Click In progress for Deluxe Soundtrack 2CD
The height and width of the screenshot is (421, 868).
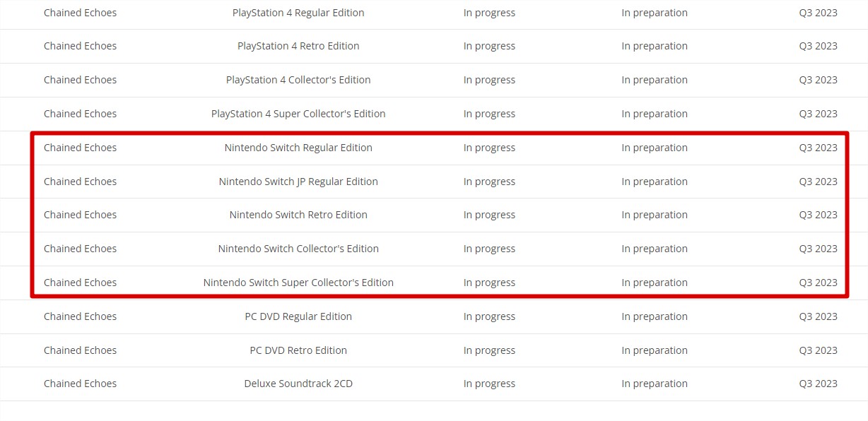point(489,384)
